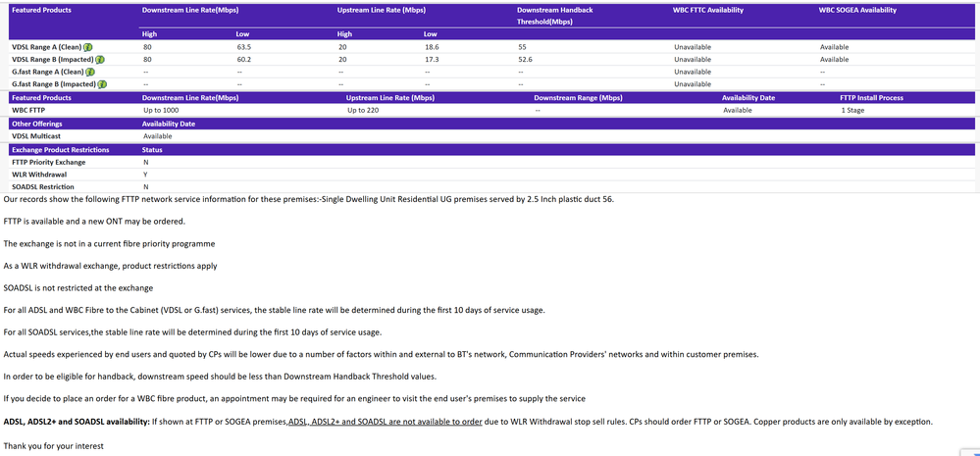Click the line about current fibre priority programme
980x456 pixels.
coord(109,243)
